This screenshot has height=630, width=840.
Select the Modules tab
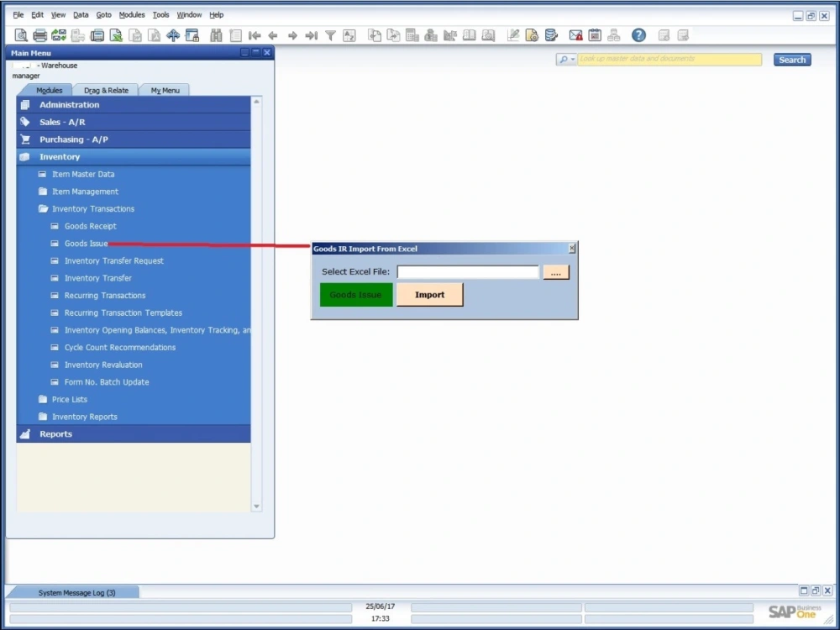tap(49, 90)
